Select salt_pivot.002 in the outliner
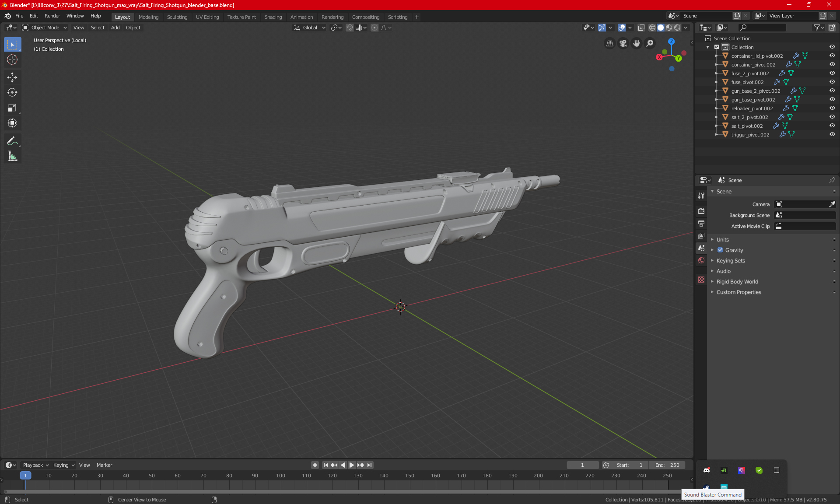The height and width of the screenshot is (504, 840). (x=747, y=126)
